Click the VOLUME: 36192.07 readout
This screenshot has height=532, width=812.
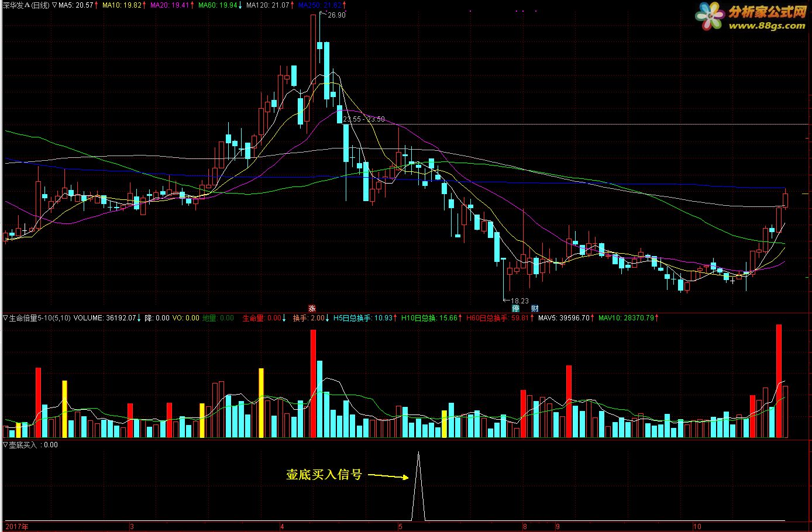[x=105, y=318]
